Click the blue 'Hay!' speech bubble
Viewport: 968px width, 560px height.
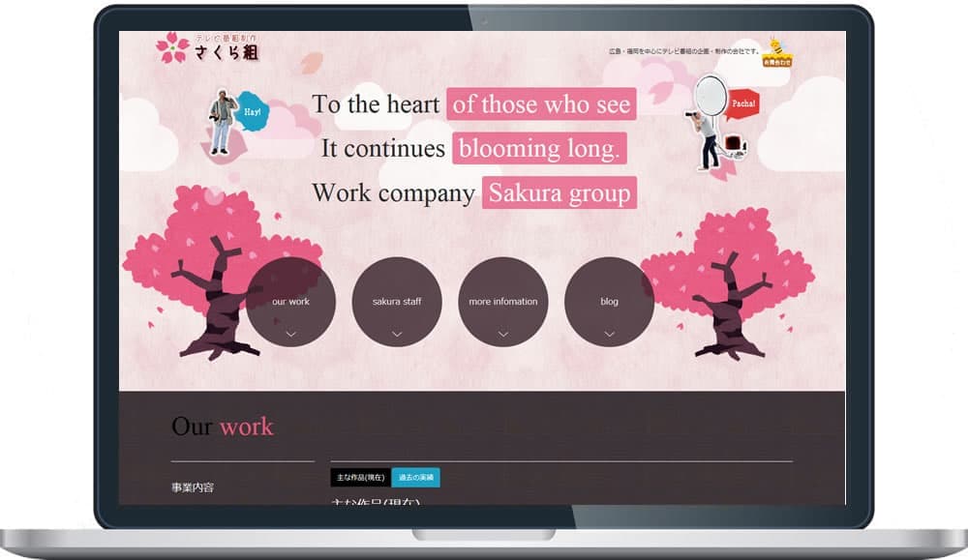pos(253,111)
